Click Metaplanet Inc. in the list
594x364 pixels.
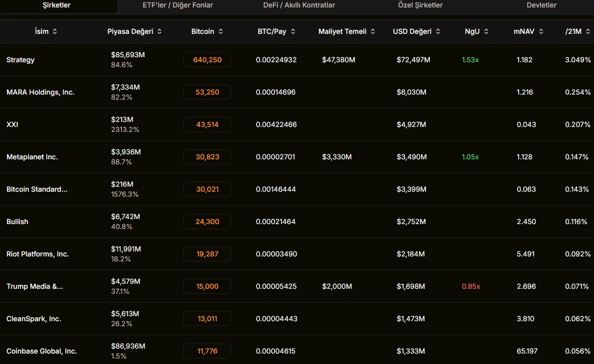click(32, 157)
